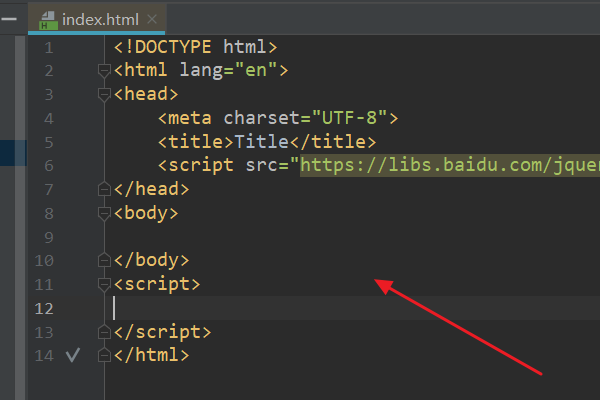
Task: Select the index.html tab
Action: click(x=98, y=19)
